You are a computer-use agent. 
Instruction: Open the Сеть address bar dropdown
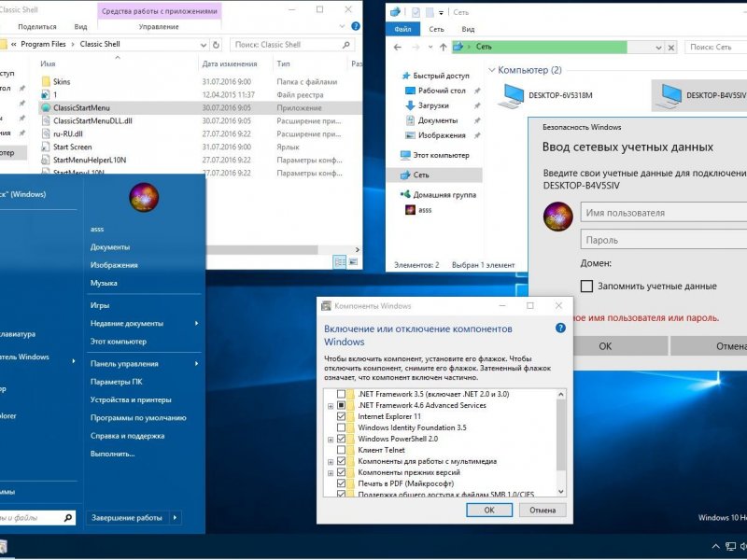658,48
